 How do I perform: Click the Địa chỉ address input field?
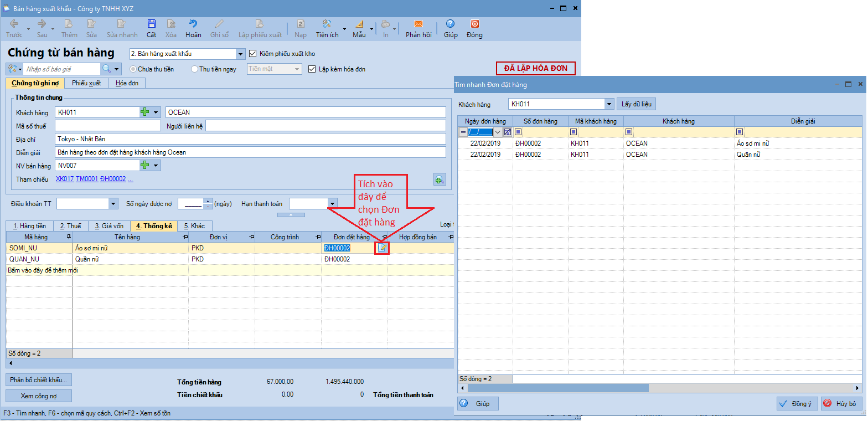point(250,139)
